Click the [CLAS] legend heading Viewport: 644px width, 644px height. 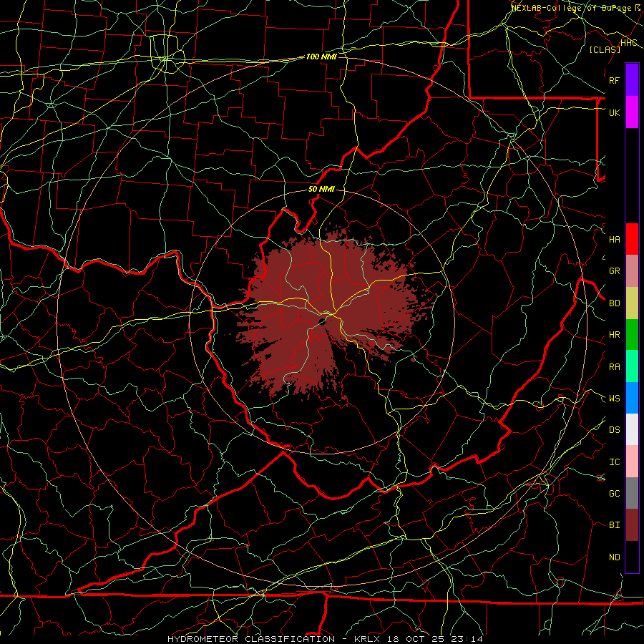coord(604,49)
